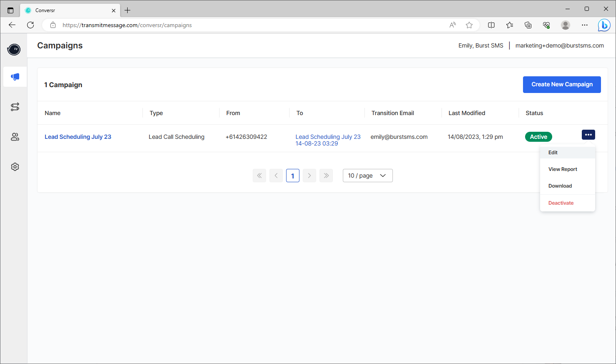616x364 pixels.
Task: Click the From column header
Action: pyautogui.click(x=233, y=113)
